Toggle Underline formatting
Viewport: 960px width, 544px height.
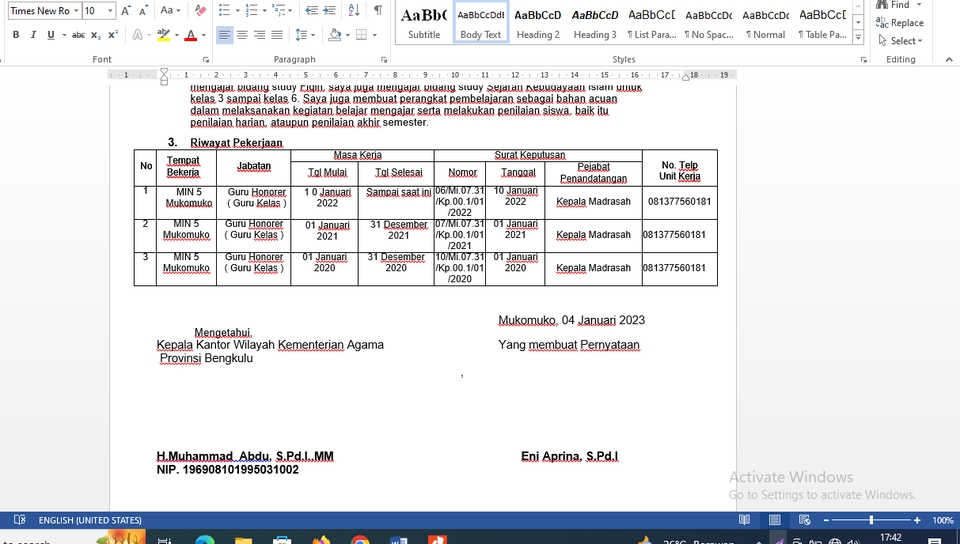click(x=51, y=35)
